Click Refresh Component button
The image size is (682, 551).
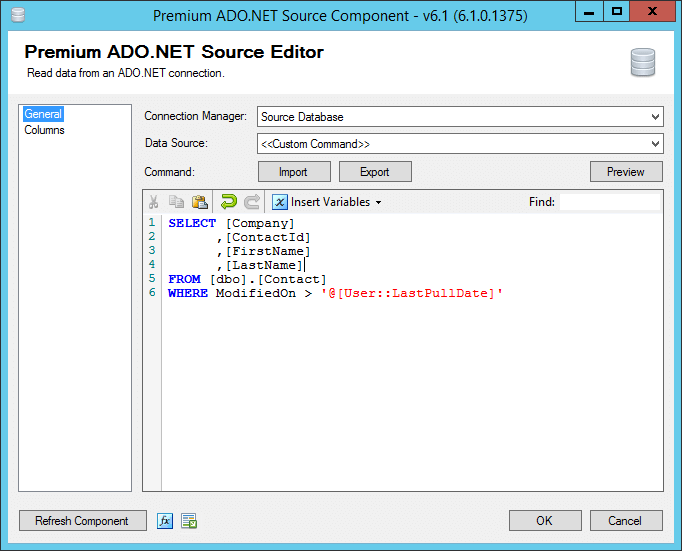pyautogui.click(x=83, y=521)
